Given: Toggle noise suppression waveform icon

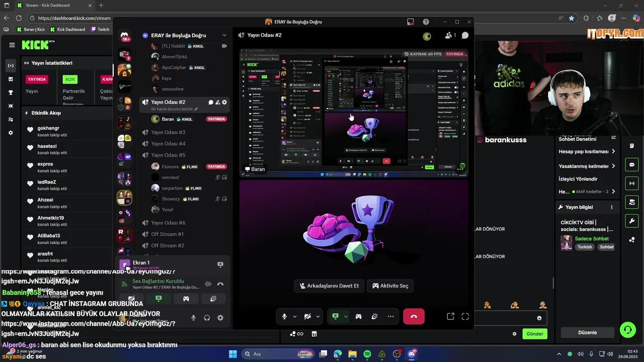Looking at the screenshot, I should pos(208,284).
